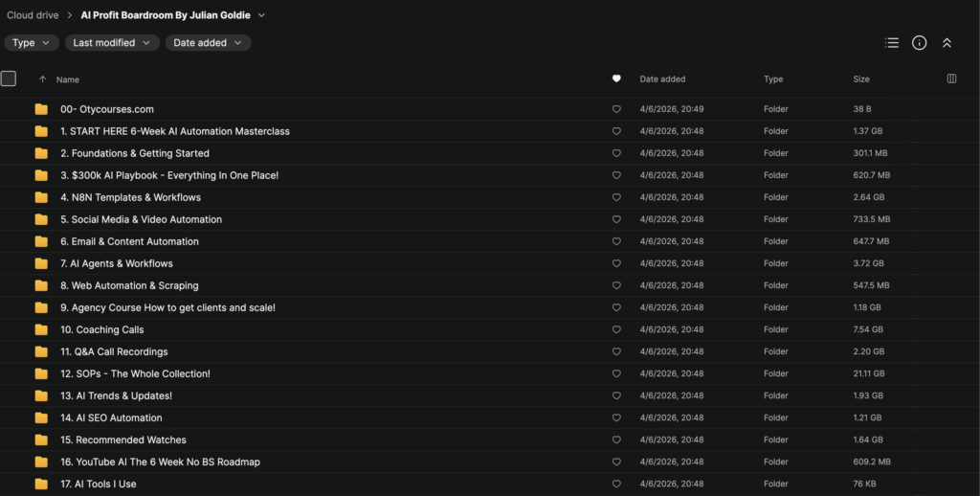Open folder 12. SOPs - The Whole Collection!
The width and height of the screenshot is (980, 496).
135,373
